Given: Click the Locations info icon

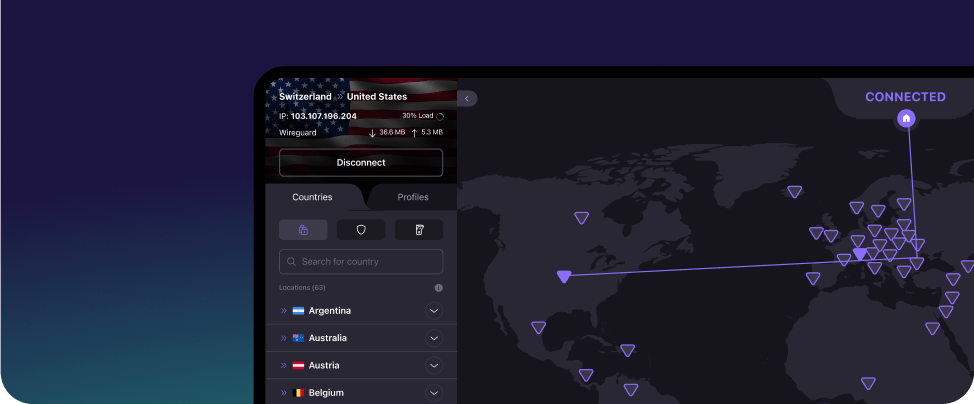Looking at the screenshot, I should tap(438, 288).
